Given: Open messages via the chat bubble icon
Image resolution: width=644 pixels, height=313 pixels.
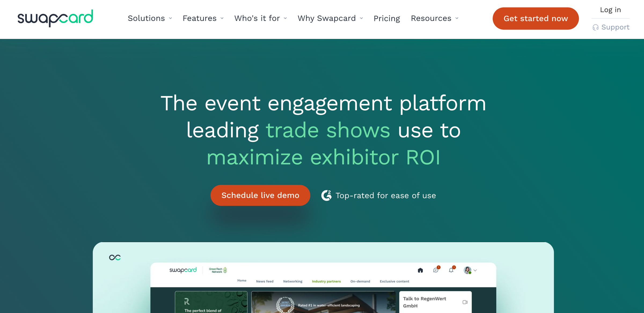Looking at the screenshot, I should (436, 270).
